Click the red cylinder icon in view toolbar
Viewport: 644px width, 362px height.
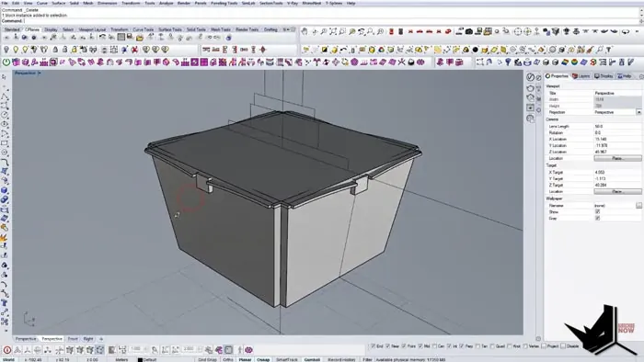click(x=391, y=31)
